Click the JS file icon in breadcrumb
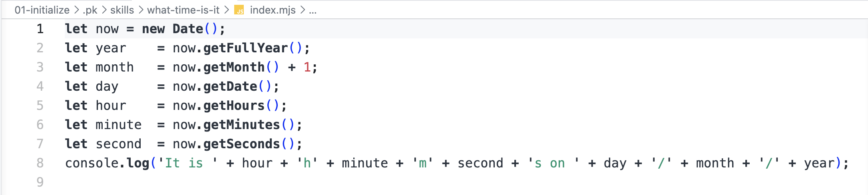This screenshot has width=868, height=195. tap(239, 10)
